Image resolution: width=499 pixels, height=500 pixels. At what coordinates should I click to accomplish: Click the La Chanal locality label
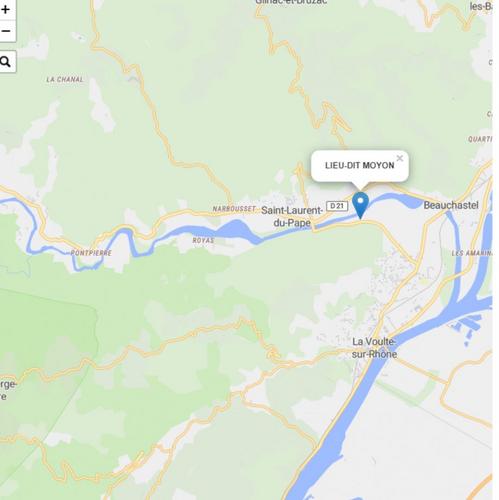coord(65,79)
